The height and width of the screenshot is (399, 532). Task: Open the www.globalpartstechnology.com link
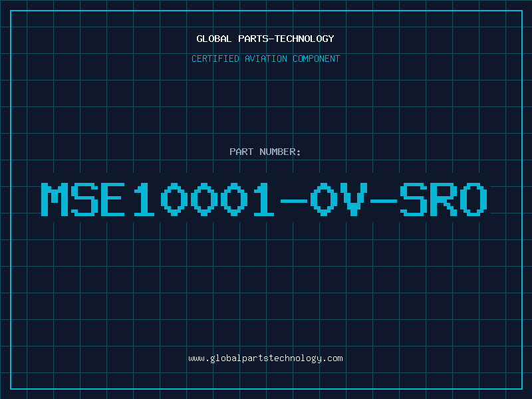(265, 358)
